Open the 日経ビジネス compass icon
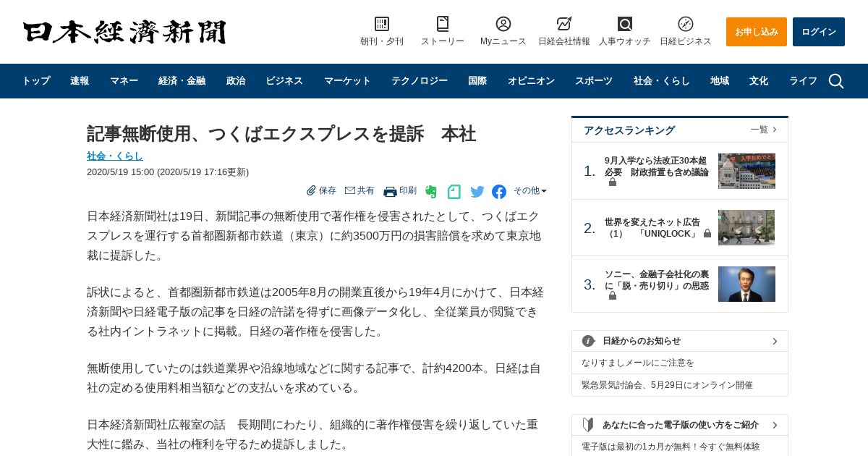This screenshot has width=868, height=456. [x=686, y=24]
